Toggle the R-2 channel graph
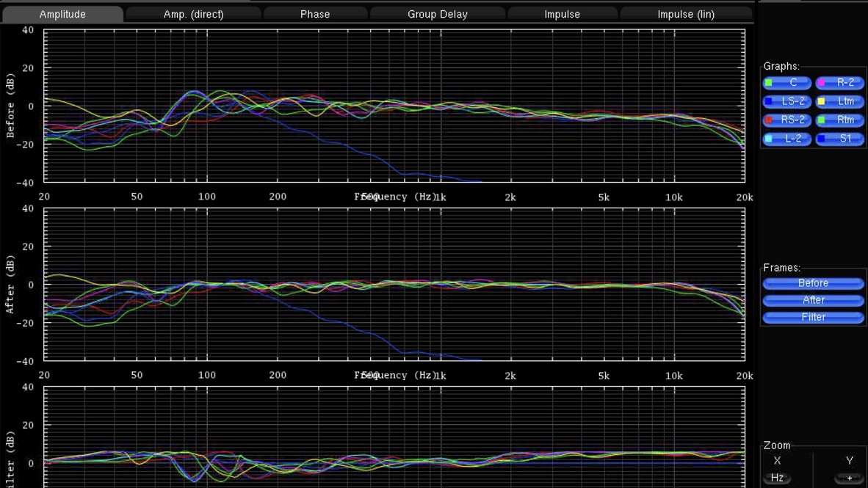This screenshot has width=868, height=488. (x=839, y=83)
